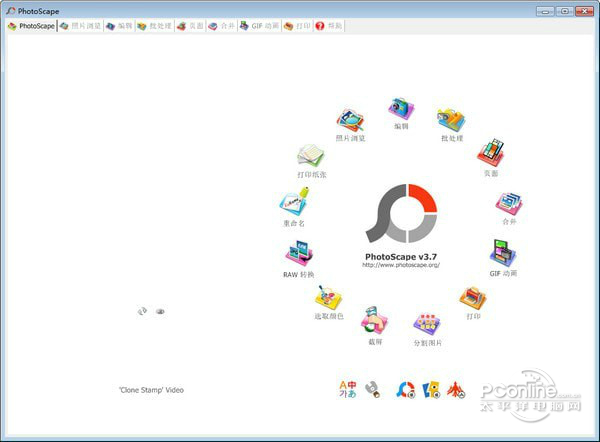
Task: Click the PhotoScape v3.7 version text
Action: [x=401, y=257]
